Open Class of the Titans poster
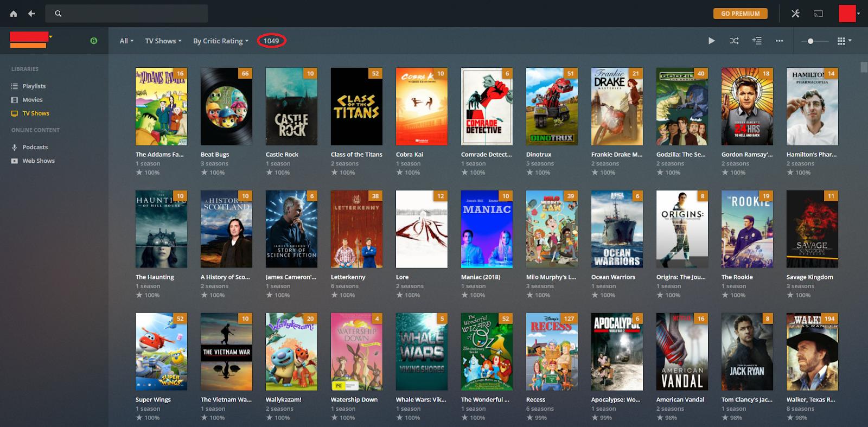The height and width of the screenshot is (427, 868). click(356, 106)
